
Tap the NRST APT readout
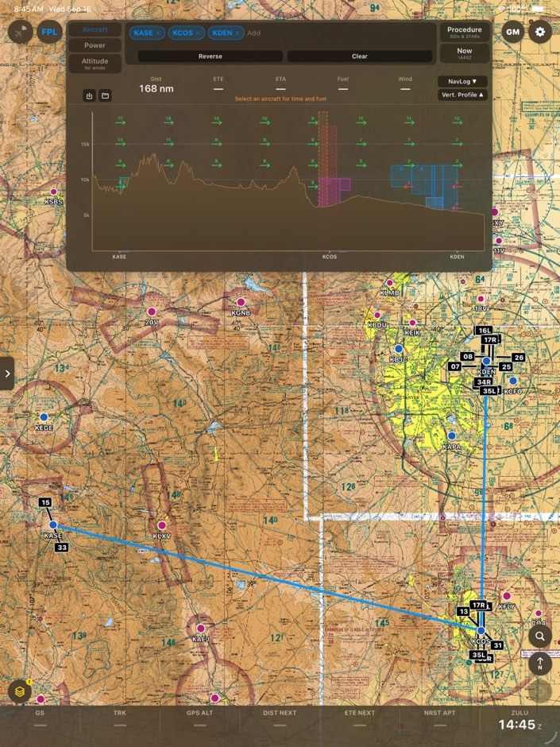440,719
